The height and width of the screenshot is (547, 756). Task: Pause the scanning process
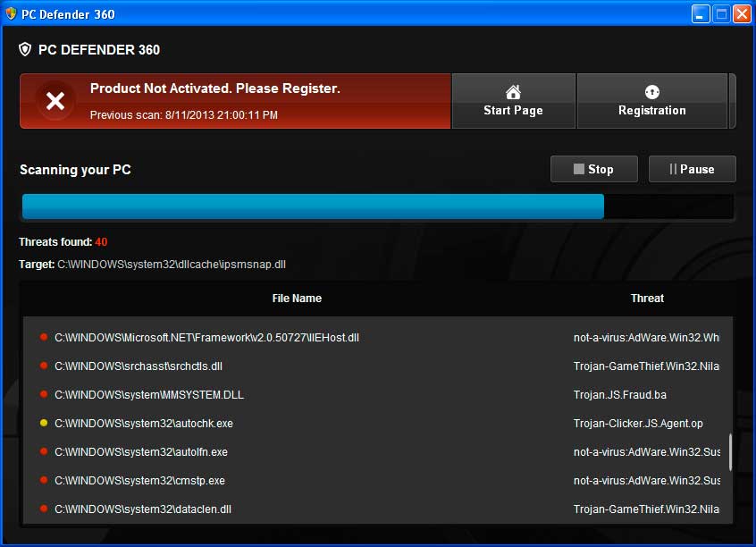click(x=692, y=169)
